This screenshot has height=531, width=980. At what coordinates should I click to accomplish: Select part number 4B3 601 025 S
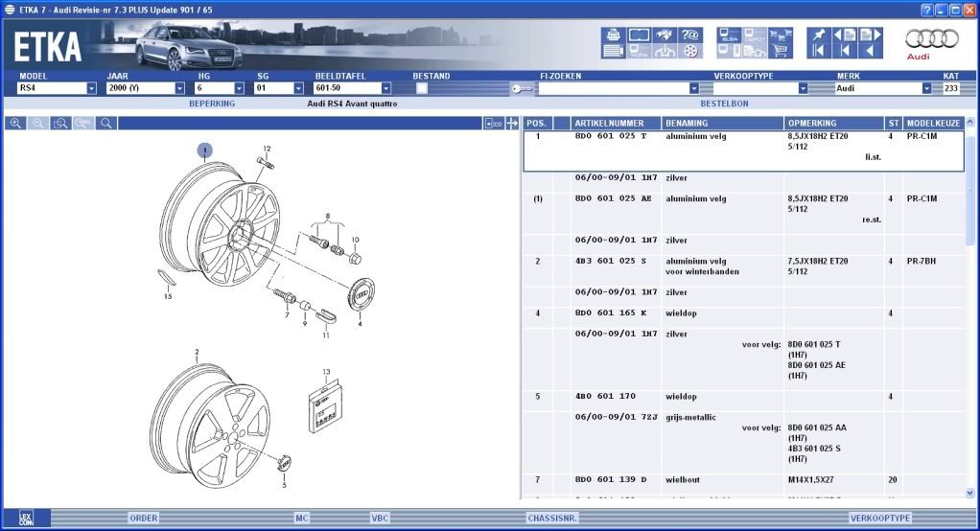point(611,261)
